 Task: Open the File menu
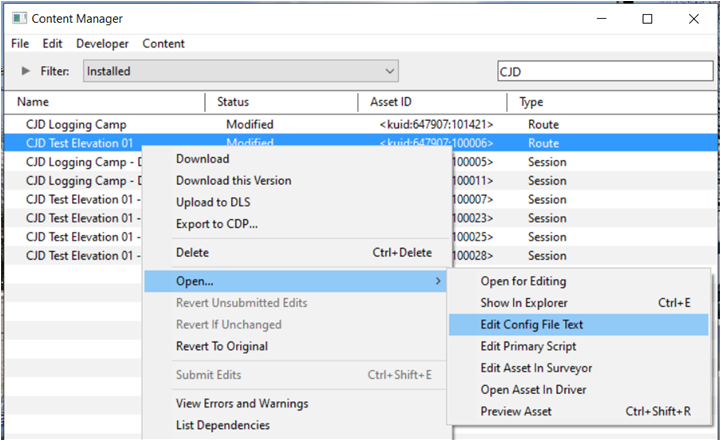click(20, 44)
